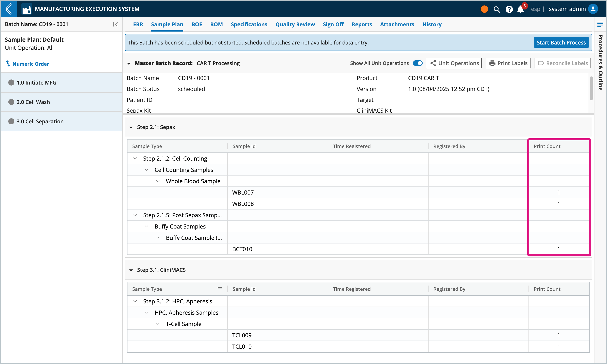Viewport: 607px width, 364px height.
Task: Click the batch info vertical scrollbar
Action: [x=591, y=88]
